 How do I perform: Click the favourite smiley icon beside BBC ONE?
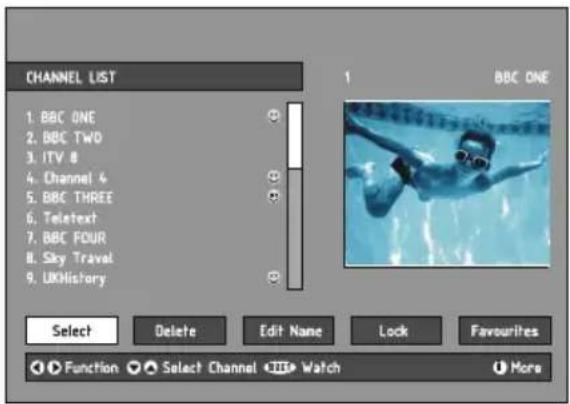tap(274, 116)
